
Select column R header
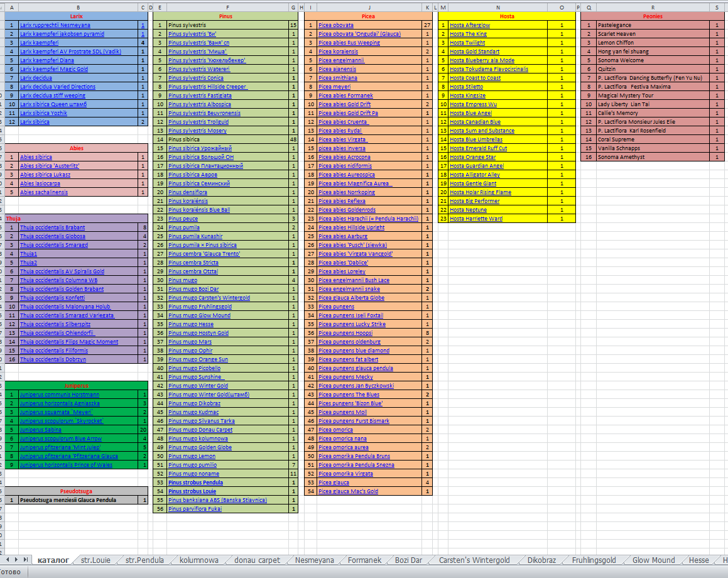[653, 8]
